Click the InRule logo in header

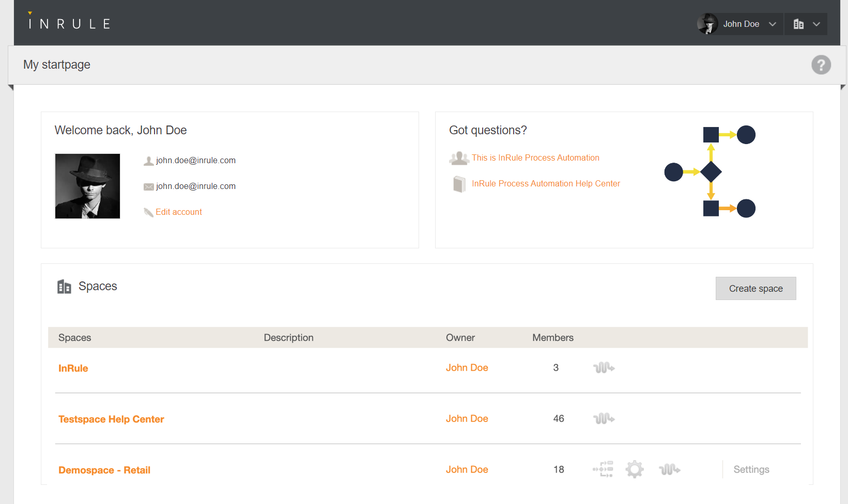click(x=69, y=23)
